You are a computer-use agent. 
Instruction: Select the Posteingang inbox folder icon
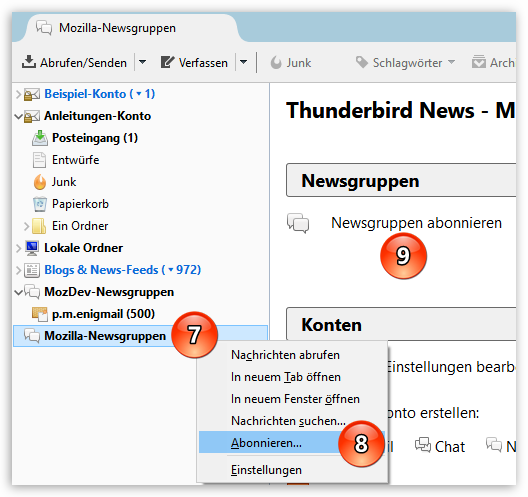(40, 138)
